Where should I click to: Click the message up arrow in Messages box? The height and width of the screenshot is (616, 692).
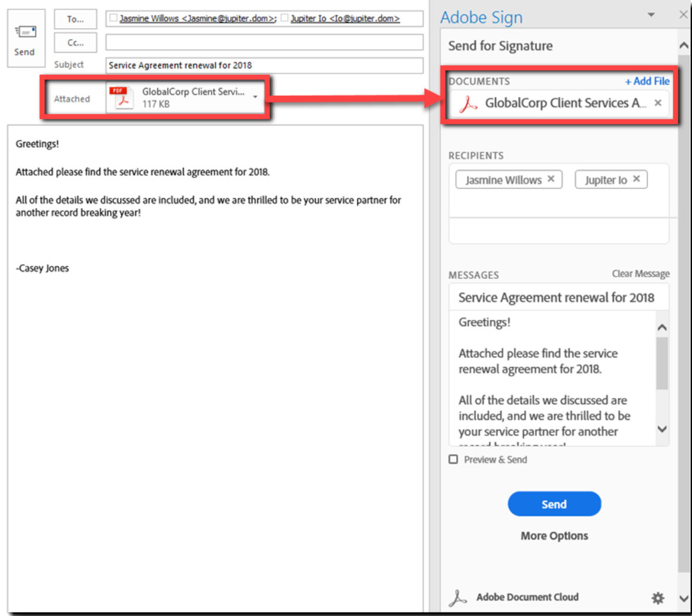tap(662, 328)
